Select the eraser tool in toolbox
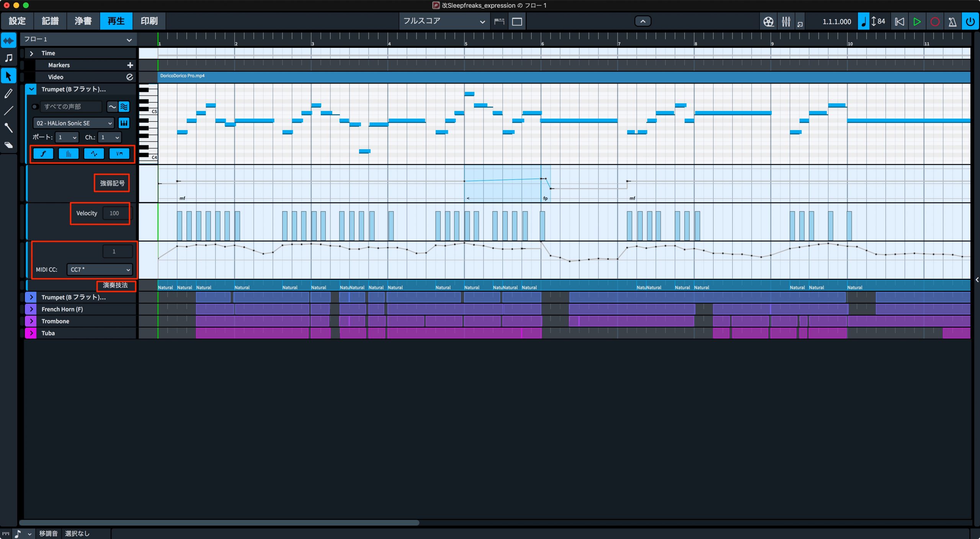 (8, 145)
